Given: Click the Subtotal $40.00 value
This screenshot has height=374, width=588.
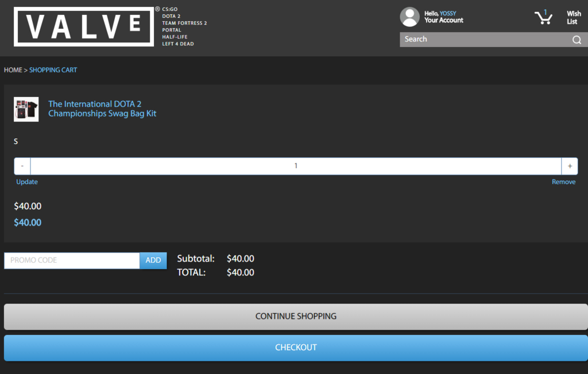Looking at the screenshot, I should tap(241, 259).
